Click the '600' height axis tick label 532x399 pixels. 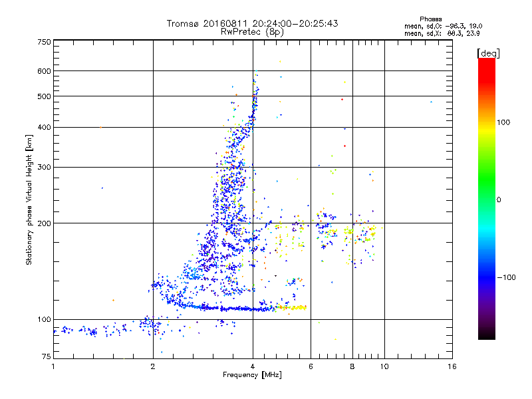[44, 71]
